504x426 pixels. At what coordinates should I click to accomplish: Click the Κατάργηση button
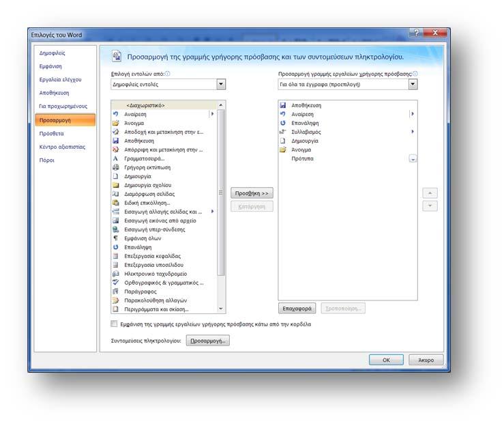point(252,206)
